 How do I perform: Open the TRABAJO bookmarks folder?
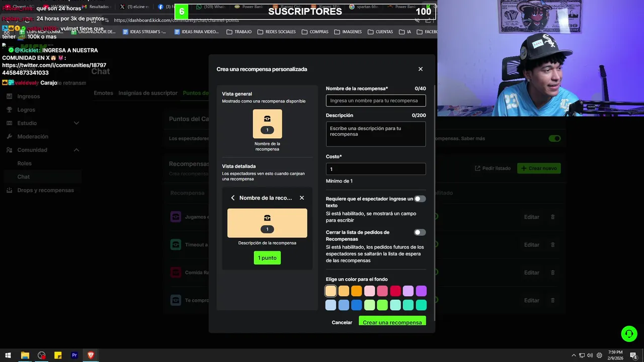(239, 32)
